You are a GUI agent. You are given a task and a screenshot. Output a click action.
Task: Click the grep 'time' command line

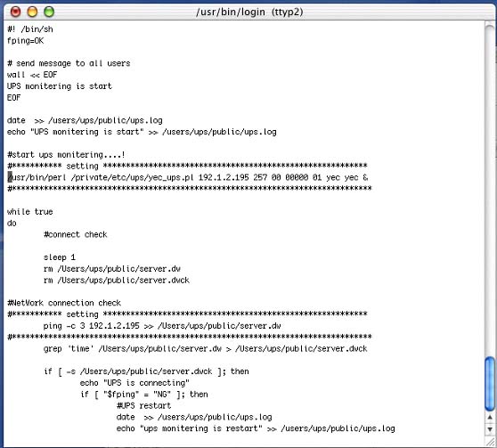click(205, 349)
